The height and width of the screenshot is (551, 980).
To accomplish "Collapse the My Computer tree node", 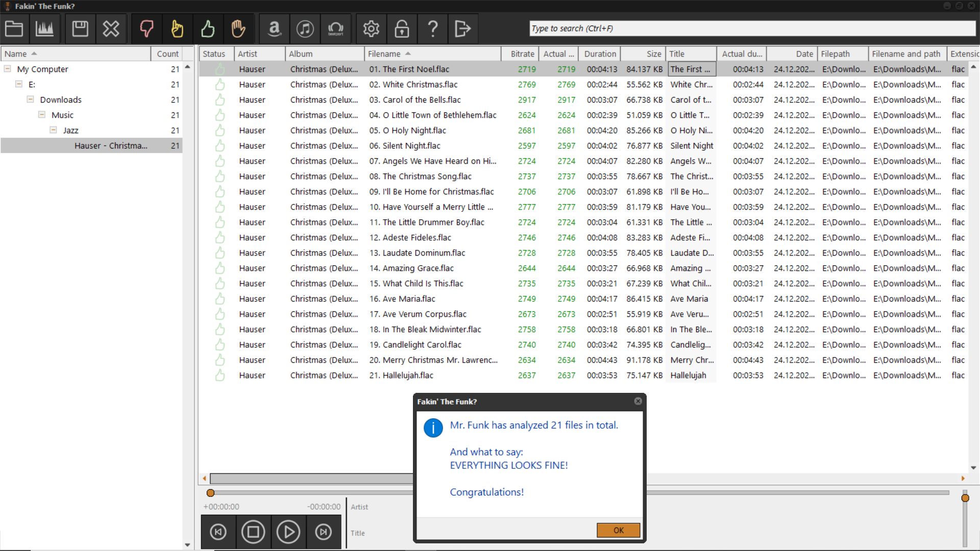I will 8,69.
